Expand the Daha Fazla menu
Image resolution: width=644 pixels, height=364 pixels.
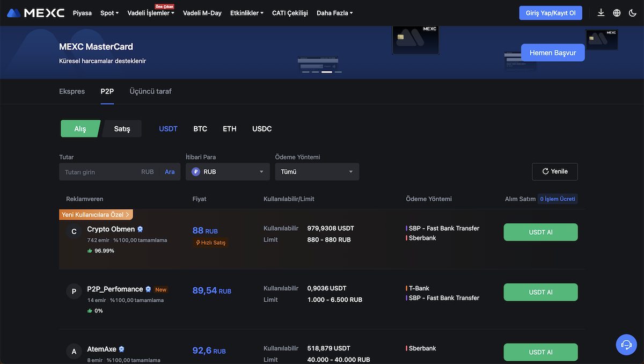pyautogui.click(x=334, y=13)
